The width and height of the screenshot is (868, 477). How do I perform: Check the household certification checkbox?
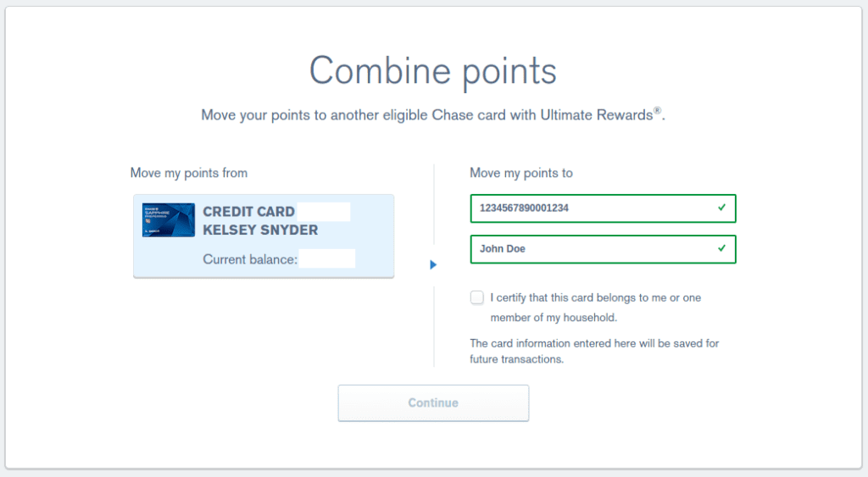tap(477, 297)
